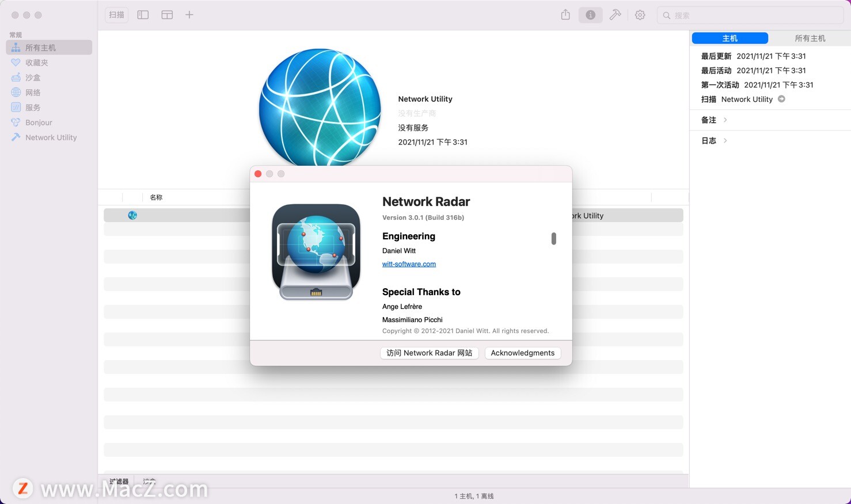851x504 pixels.
Task: Switch to the 所有主机 inspector tab
Action: (x=810, y=38)
